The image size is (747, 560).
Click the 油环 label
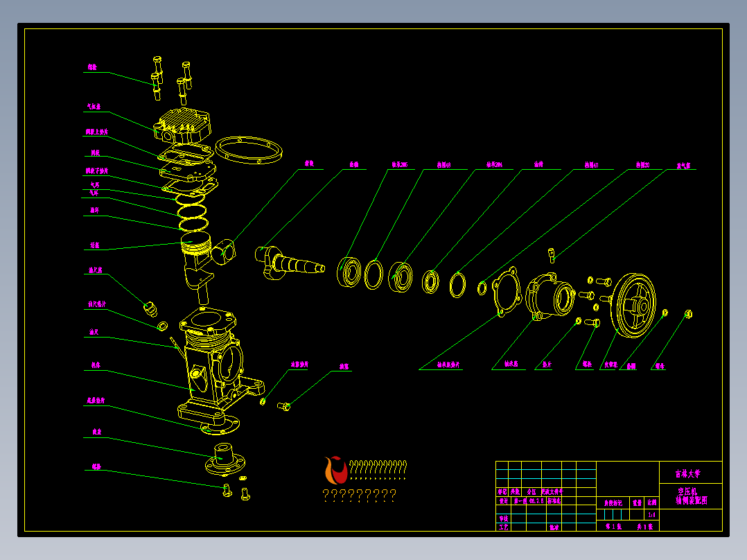pyautogui.click(x=94, y=210)
